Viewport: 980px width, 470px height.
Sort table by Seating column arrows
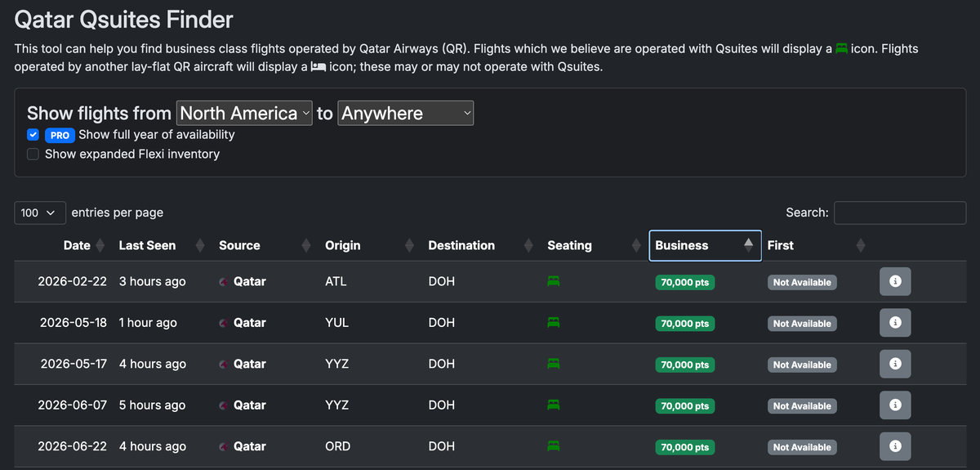click(x=635, y=245)
